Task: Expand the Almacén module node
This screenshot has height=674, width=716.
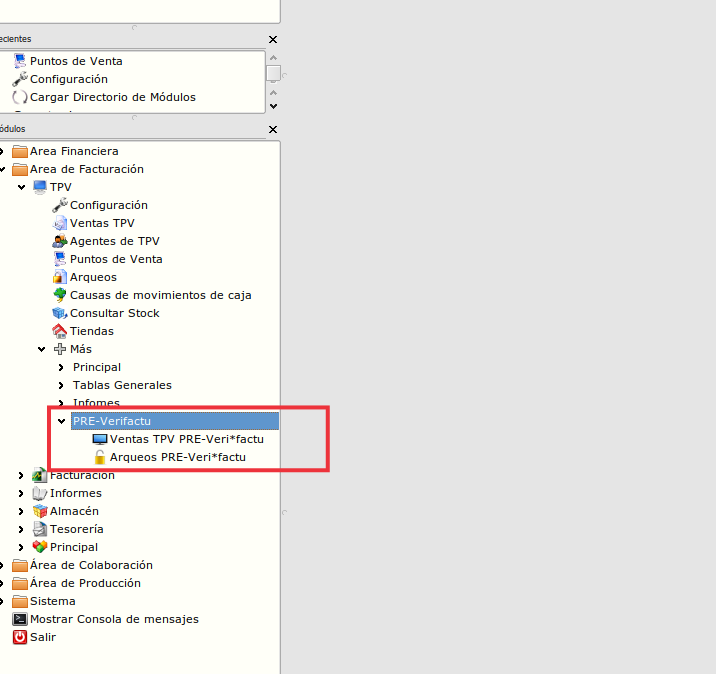Action: (22, 511)
